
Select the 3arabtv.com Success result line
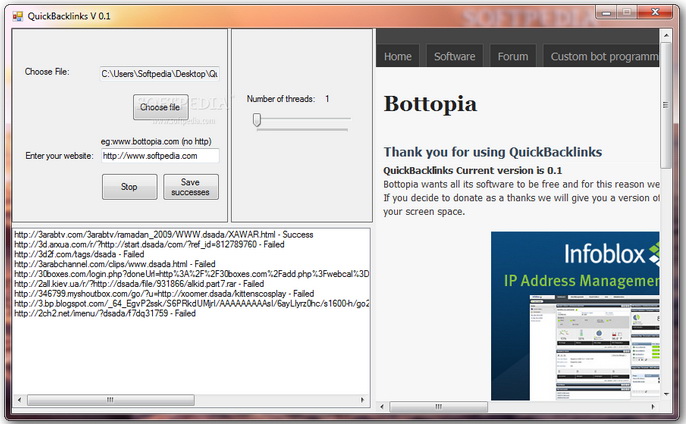pos(164,235)
